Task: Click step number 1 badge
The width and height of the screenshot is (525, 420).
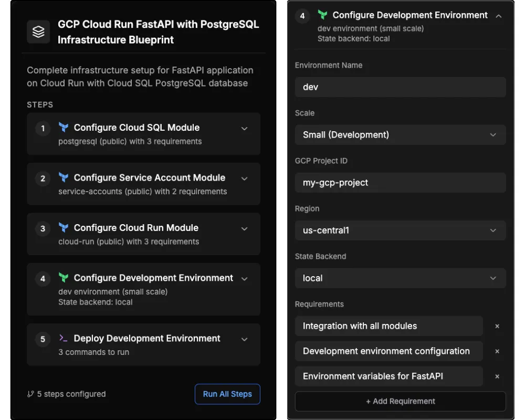Action: pos(43,128)
